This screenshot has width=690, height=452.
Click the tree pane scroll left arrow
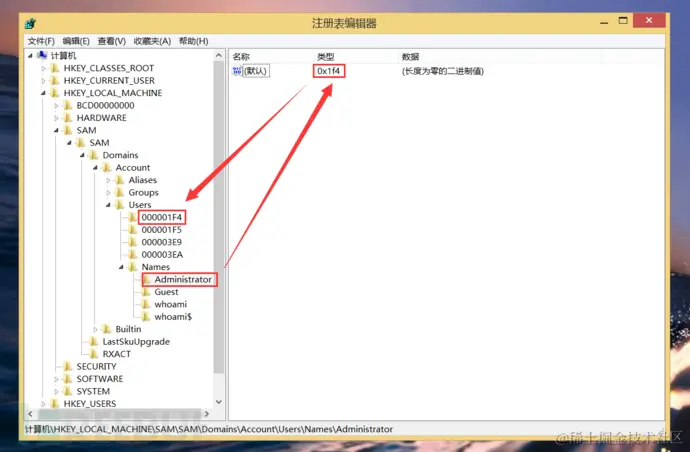pos(30,414)
